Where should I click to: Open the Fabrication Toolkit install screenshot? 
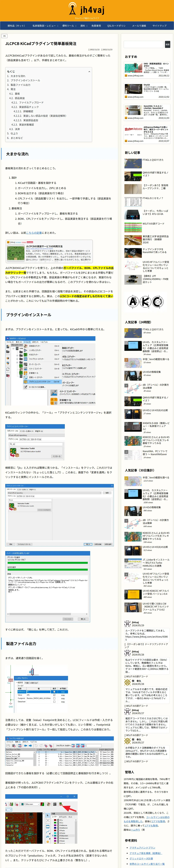[35, 442]
